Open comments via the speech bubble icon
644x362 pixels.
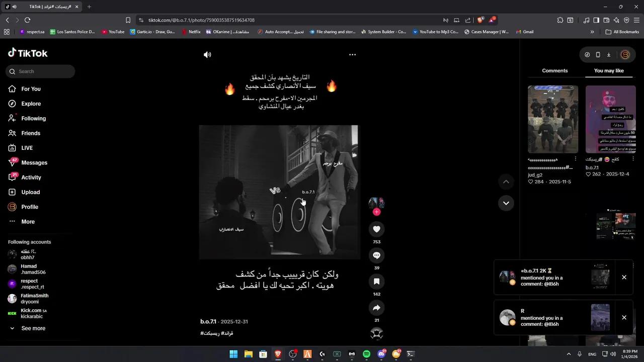tap(376, 255)
